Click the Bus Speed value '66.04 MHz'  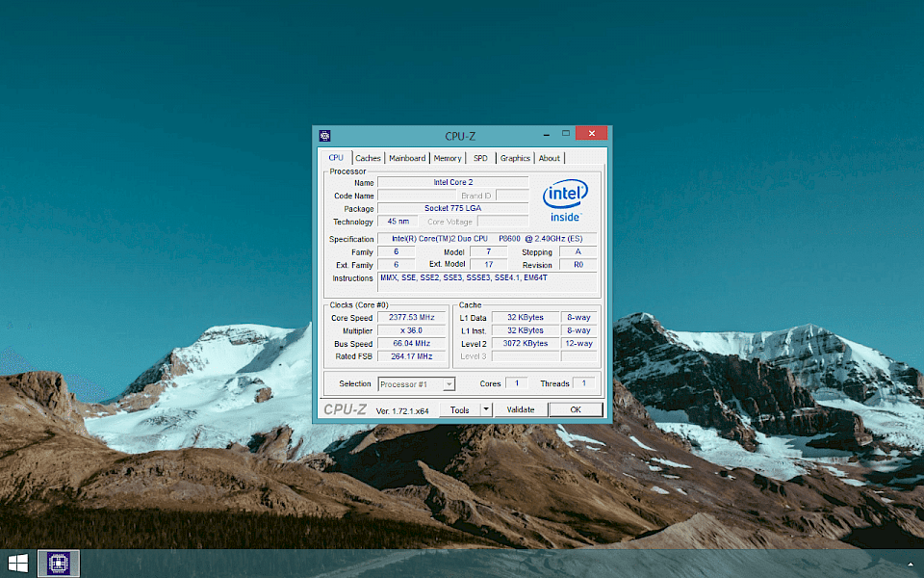411,343
